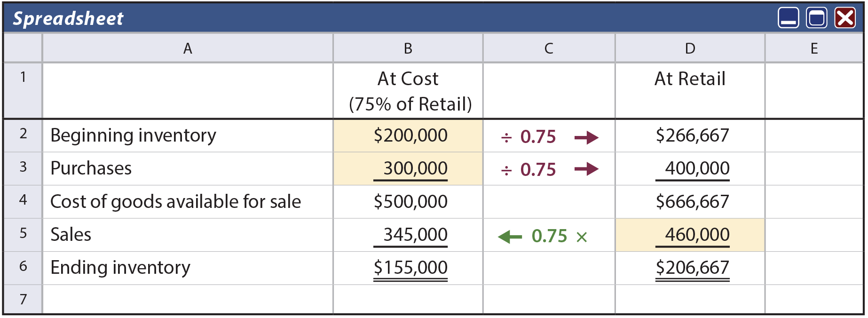Click the $155,000 ending inventory cell
The height and width of the screenshot is (318, 868).
coord(408,267)
